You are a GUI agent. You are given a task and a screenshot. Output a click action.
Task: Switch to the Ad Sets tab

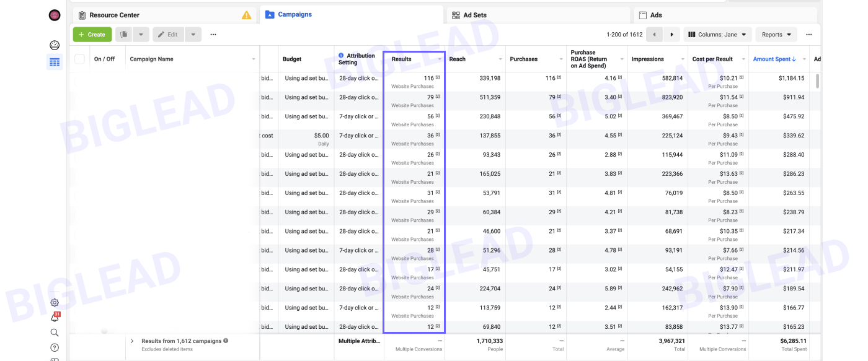click(x=474, y=15)
